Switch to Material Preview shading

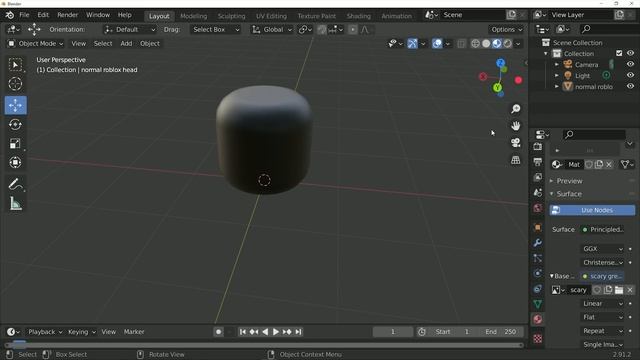click(497, 43)
